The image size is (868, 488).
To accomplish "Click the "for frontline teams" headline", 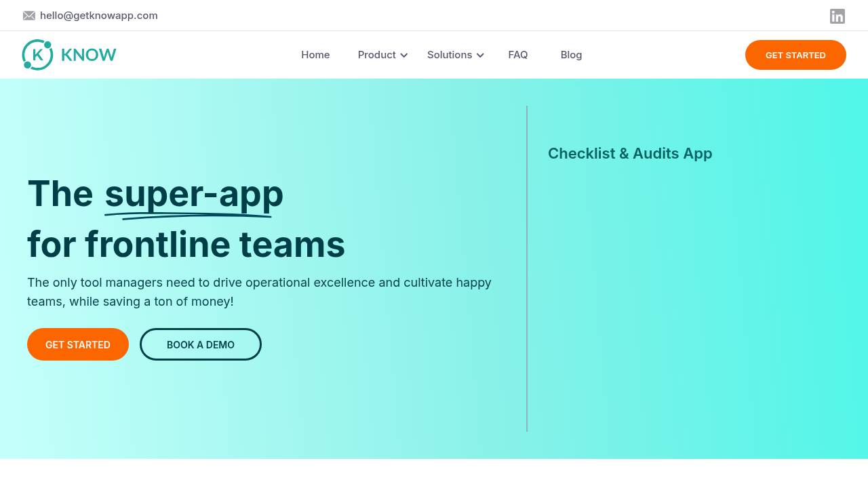I will (186, 245).
